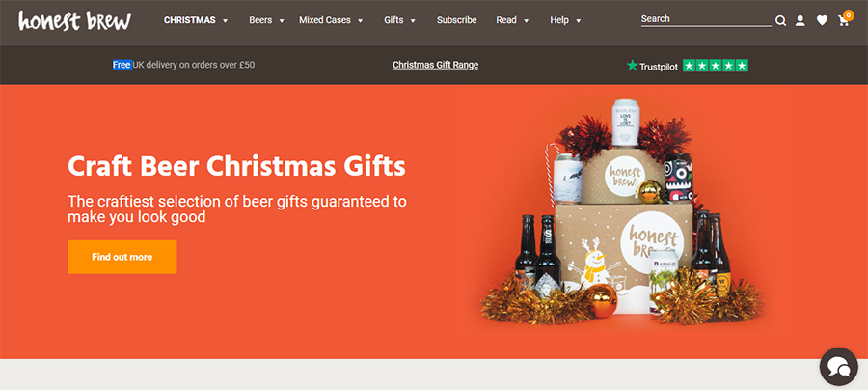Expand the CHRISTMAS dropdown arrow
Screen dimensions: 868x390
pos(226,21)
